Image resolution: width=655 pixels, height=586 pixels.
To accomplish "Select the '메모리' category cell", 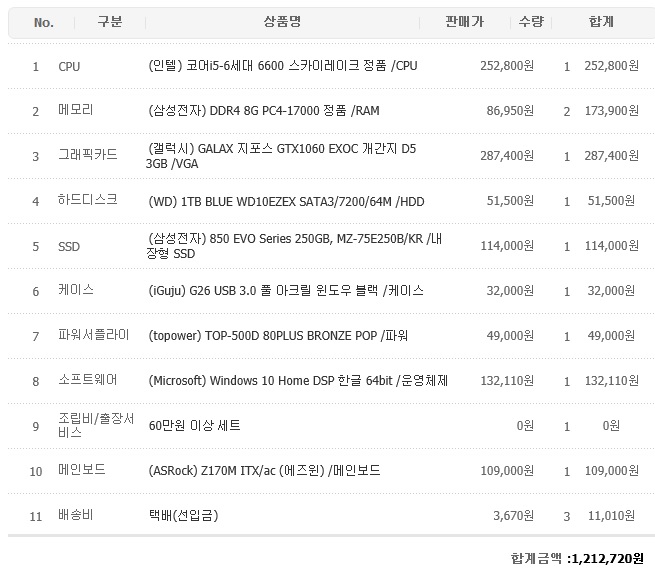I will tap(76, 110).
